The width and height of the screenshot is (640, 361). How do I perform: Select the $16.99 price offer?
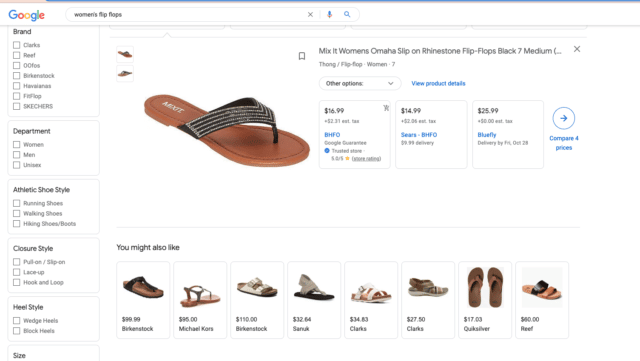point(354,134)
